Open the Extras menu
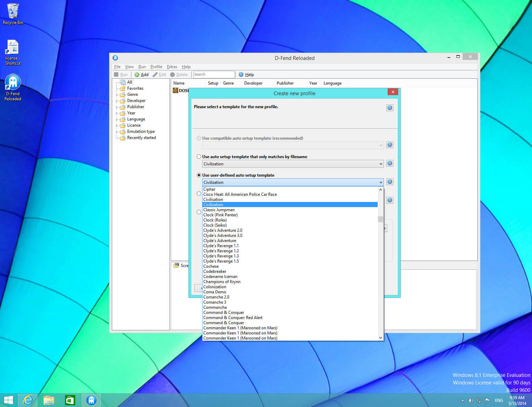Image resolution: width=532 pixels, height=407 pixels. [172, 67]
